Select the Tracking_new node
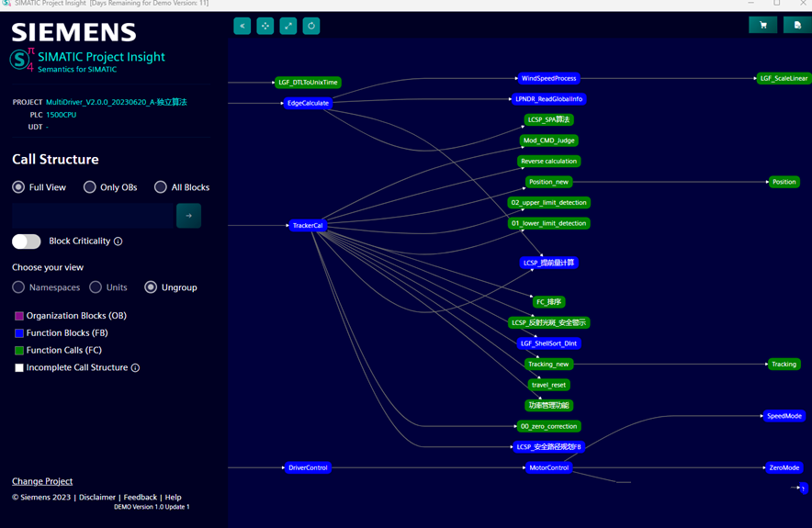Image resolution: width=812 pixels, height=528 pixels. pos(549,364)
